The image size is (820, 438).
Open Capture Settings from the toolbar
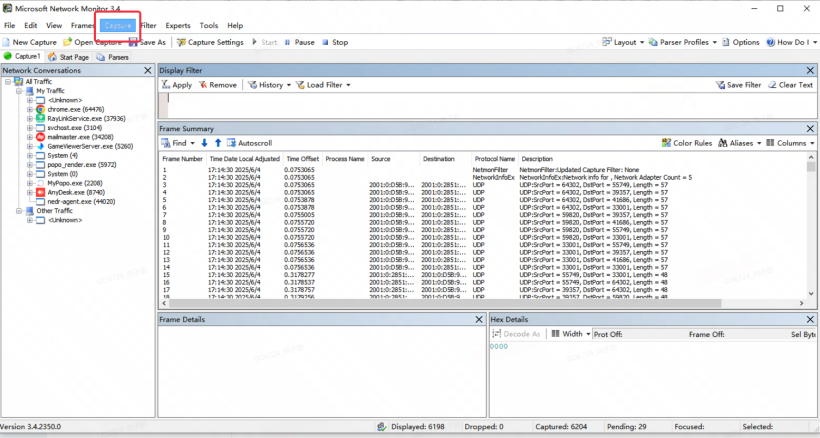point(210,42)
